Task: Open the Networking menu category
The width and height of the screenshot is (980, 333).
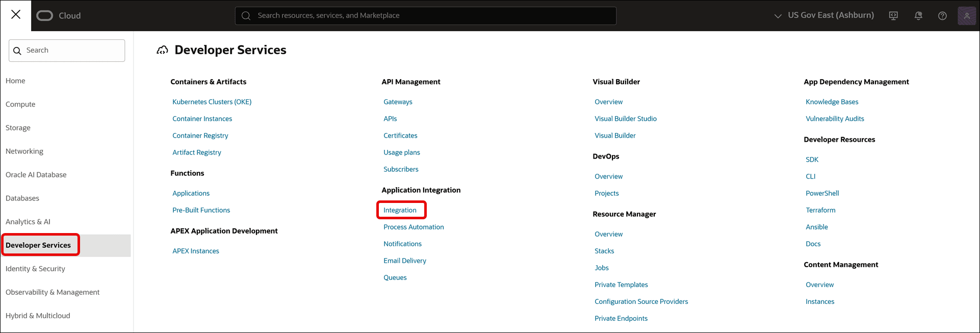Action: (24, 151)
